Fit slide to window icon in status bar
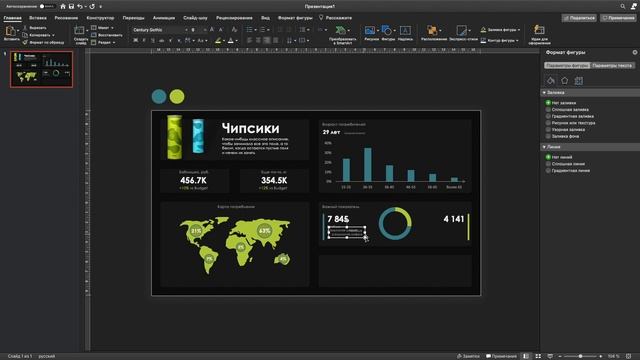This screenshot has width=640, height=360. (629, 356)
